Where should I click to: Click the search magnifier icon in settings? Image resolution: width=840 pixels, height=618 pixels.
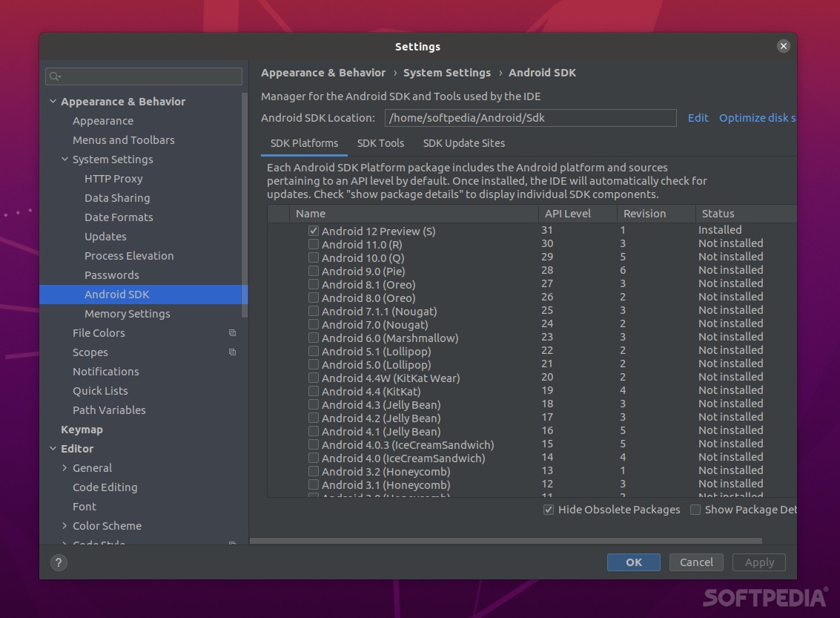click(x=55, y=76)
